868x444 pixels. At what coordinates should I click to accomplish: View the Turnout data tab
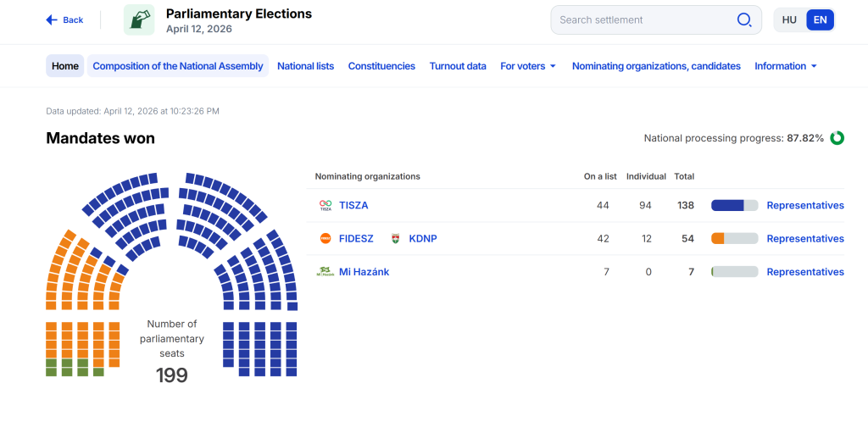(458, 66)
